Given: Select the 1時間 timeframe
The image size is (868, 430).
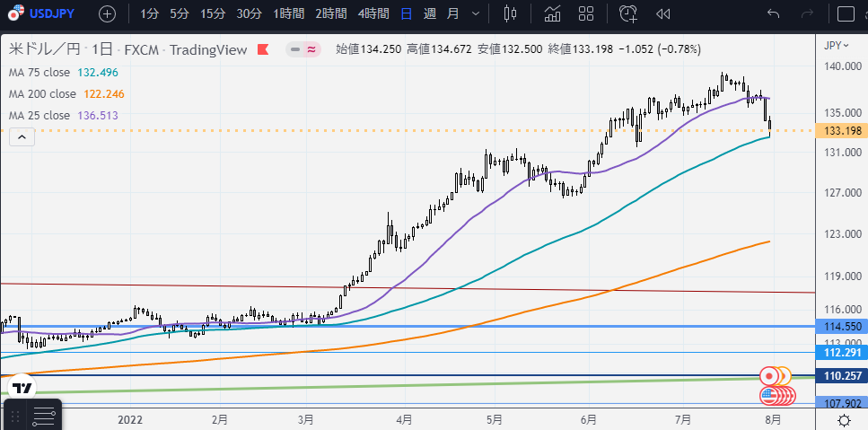Looking at the screenshot, I should [x=290, y=13].
